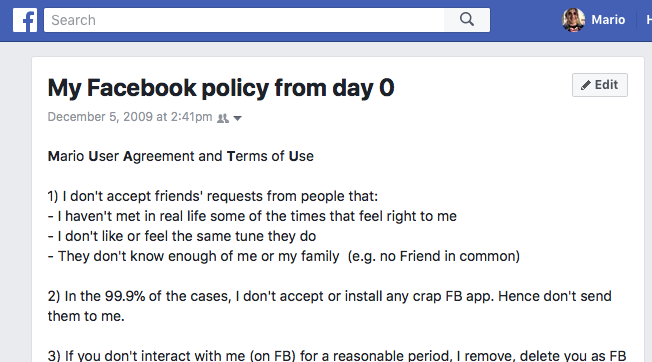Open the Mario profile name link

click(x=608, y=20)
